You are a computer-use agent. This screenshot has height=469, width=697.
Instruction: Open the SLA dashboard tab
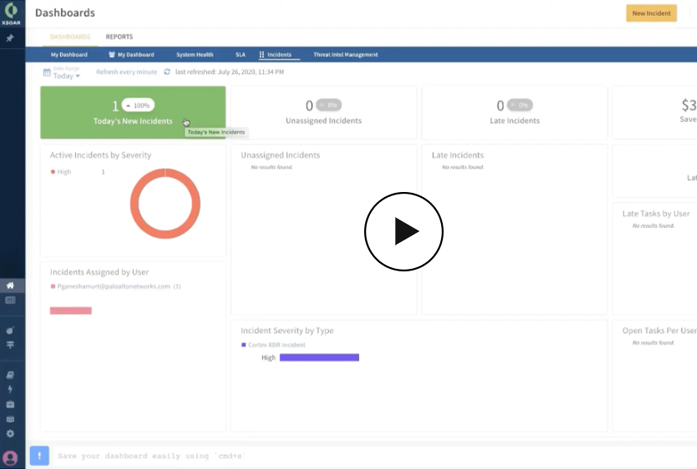coord(240,54)
